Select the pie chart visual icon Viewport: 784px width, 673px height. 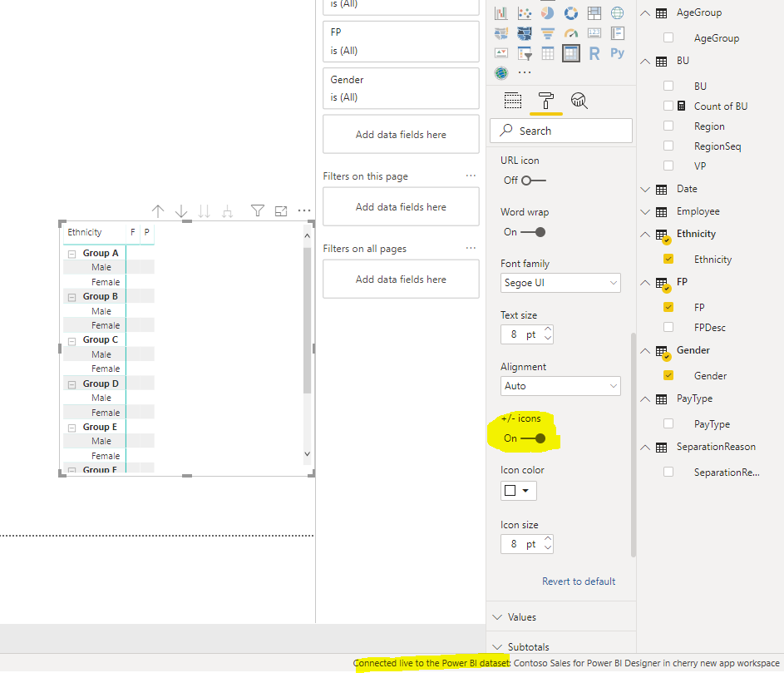548,13
